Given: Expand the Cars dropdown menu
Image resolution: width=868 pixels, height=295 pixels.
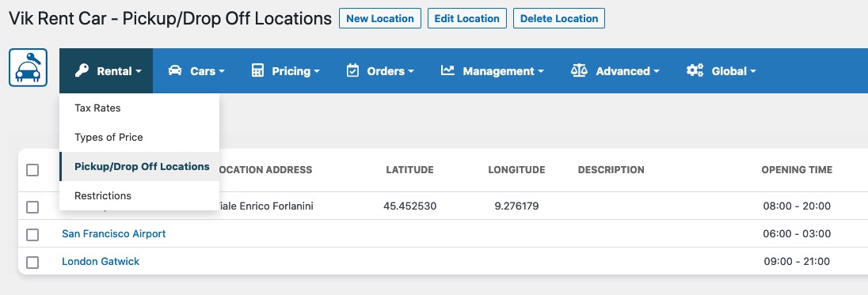Looking at the screenshot, I should pos(196,70).
